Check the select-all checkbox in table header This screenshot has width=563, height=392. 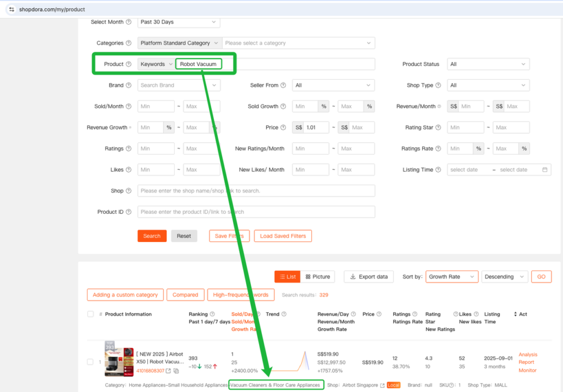coord(90,314)
